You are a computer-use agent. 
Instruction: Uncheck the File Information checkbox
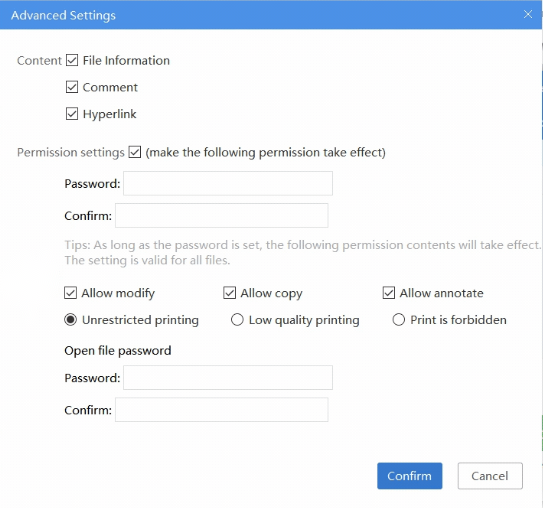[x=72, y=60]
